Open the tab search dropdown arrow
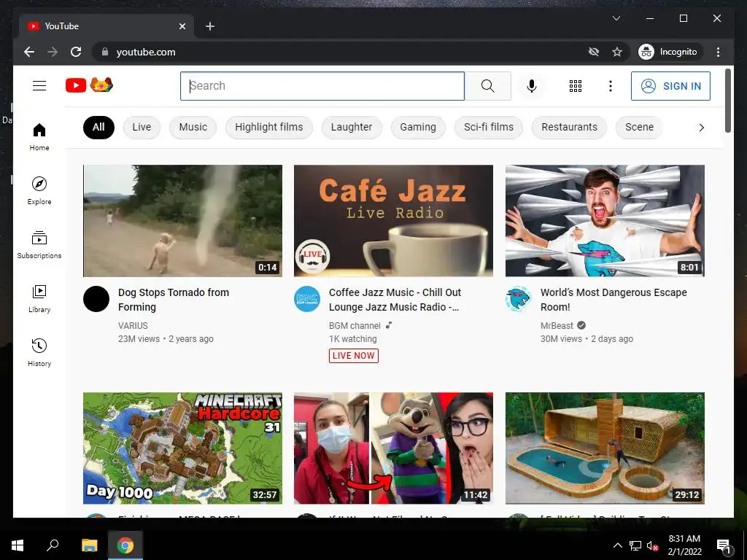The height and width of the screenshot is (560, 747). (616, 18)
